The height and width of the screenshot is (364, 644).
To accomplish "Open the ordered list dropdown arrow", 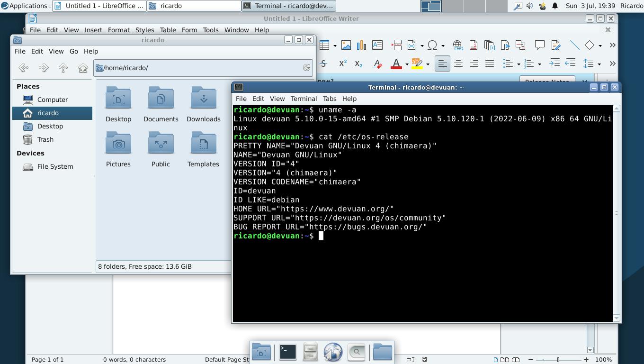I will 539,64.
